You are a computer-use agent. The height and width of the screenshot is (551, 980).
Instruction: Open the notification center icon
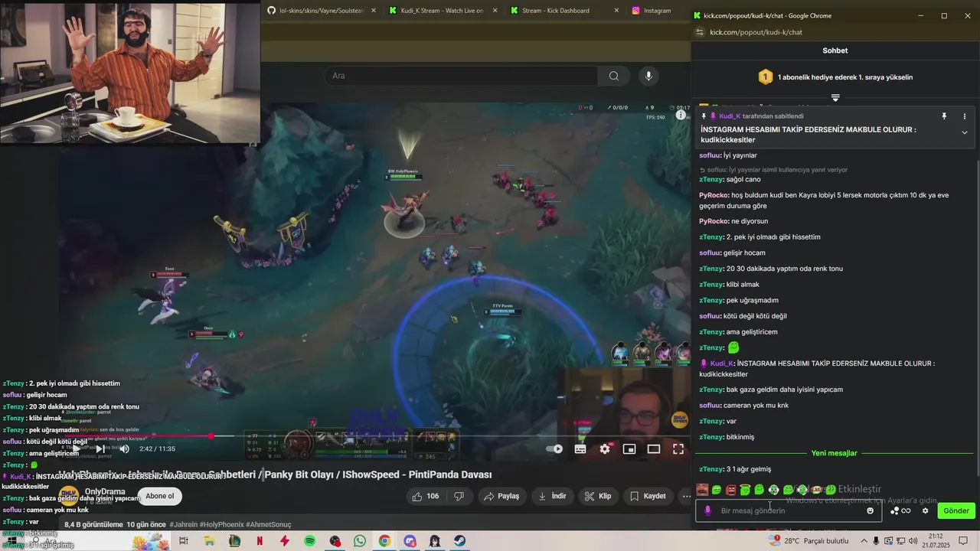(963, 541)
